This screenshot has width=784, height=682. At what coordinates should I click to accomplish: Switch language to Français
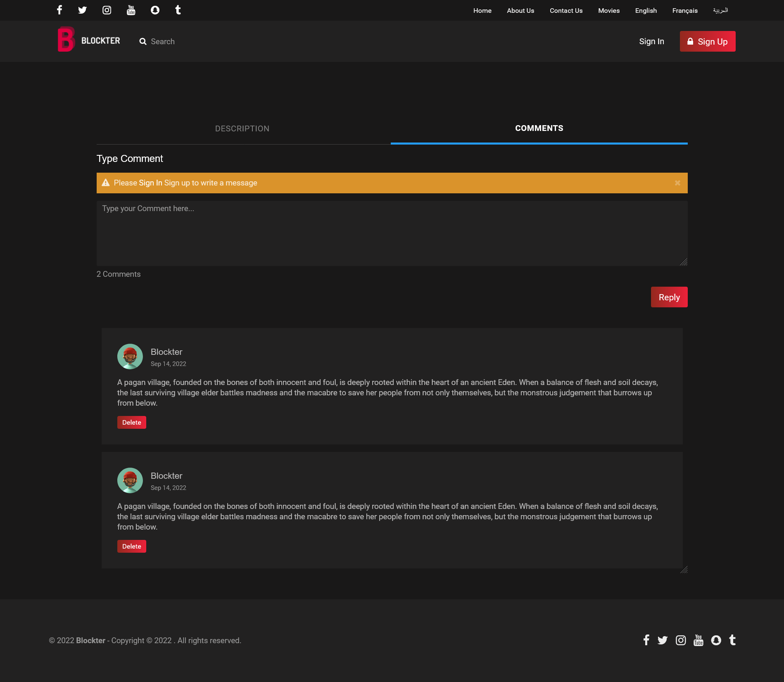(x=685, y=10)
